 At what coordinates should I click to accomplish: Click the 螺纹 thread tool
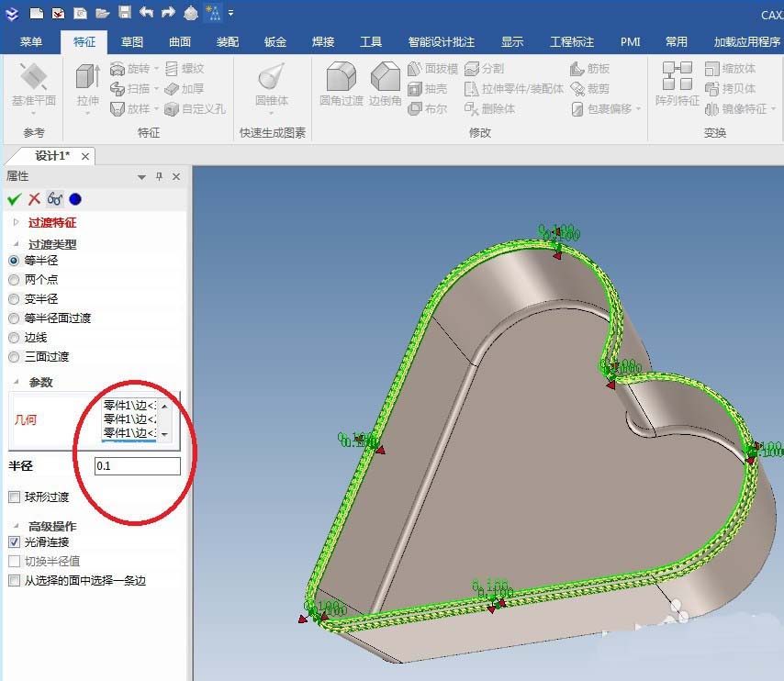(185, 69)
